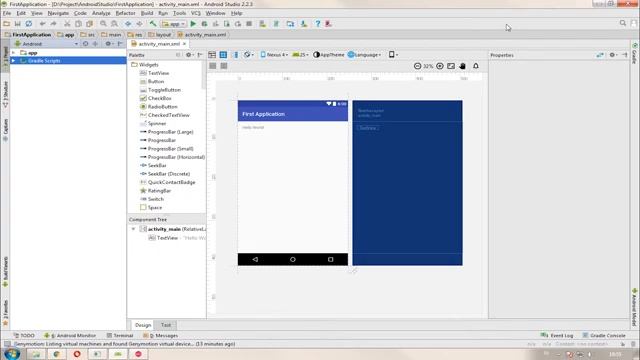Click the Debug app icon
The width and height of the screenshot is (640, 360).
[x=204, y=24]
